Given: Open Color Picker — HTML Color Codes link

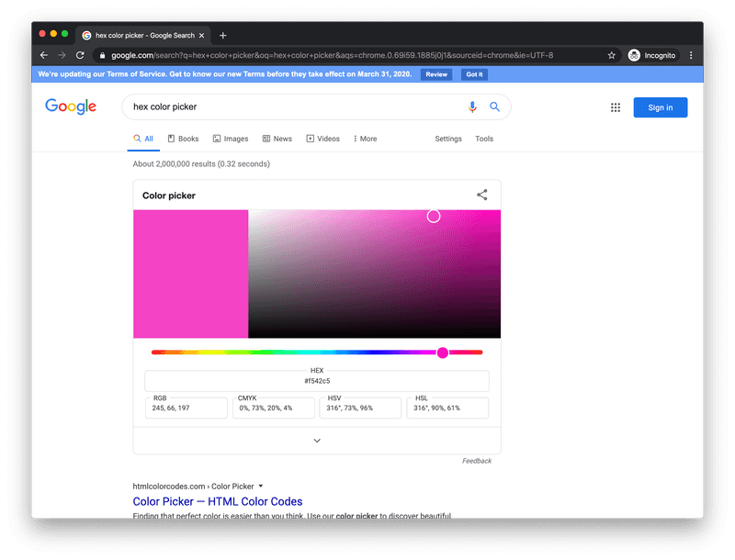Looking at the screenshot, I should pyautogui.click(x=218, y=501).
